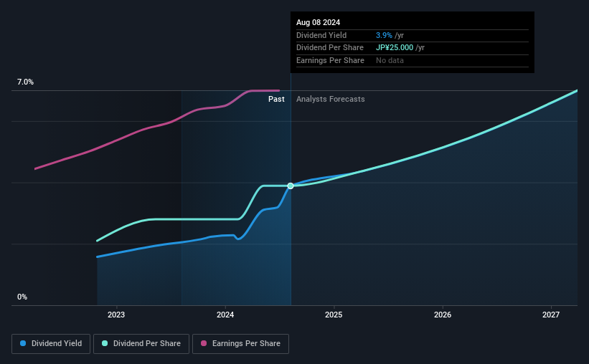589x364 pixels.
Task: Click the teal Dividend Per Share legend dot
Action: pos(105,343)
